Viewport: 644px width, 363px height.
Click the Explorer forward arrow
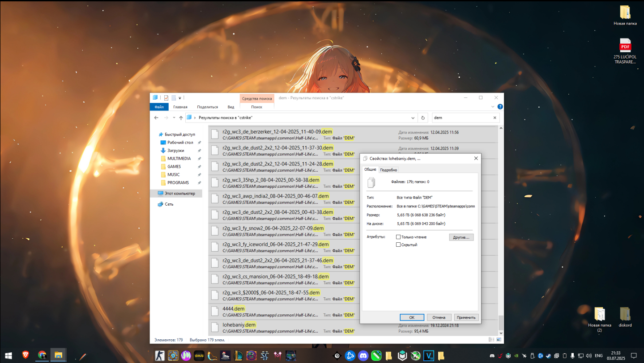pos(166,118)
